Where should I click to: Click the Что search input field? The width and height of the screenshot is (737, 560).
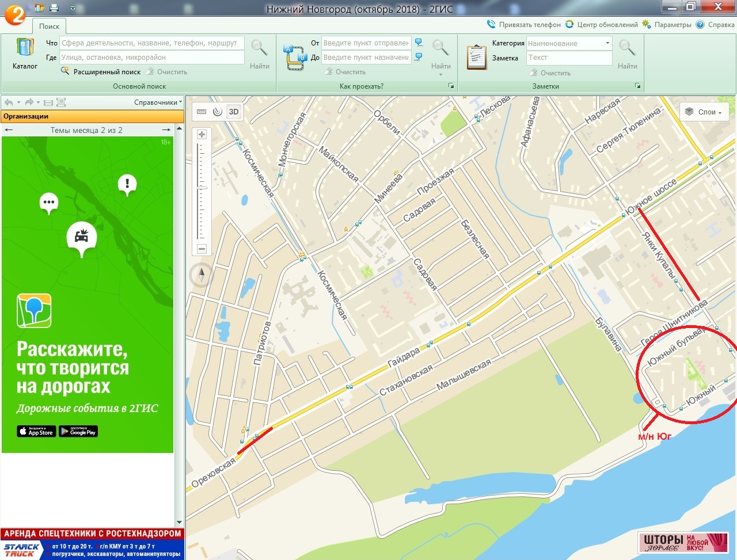click(x=152, y=43)
